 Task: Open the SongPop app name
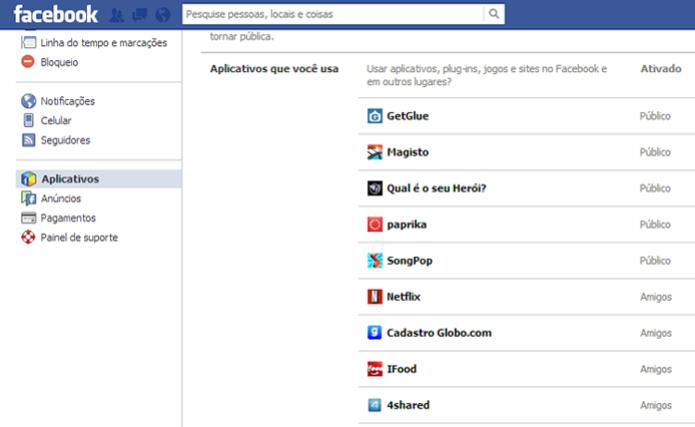[x=410, y=261]
